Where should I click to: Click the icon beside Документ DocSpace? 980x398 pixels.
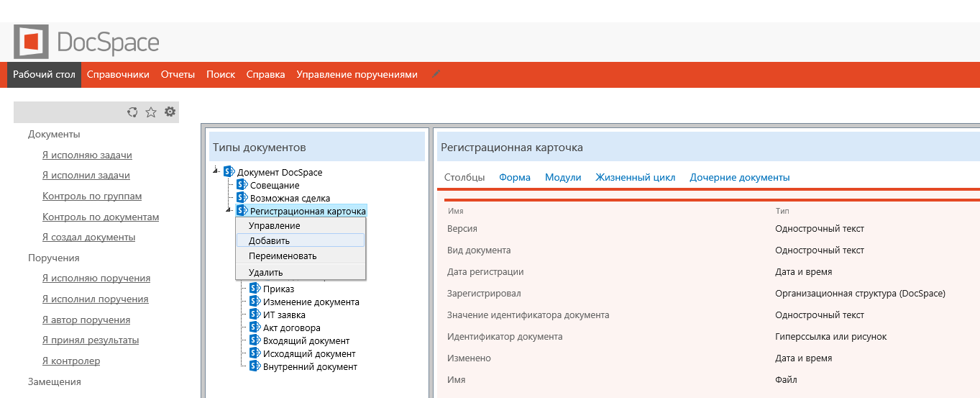[229, 172]
